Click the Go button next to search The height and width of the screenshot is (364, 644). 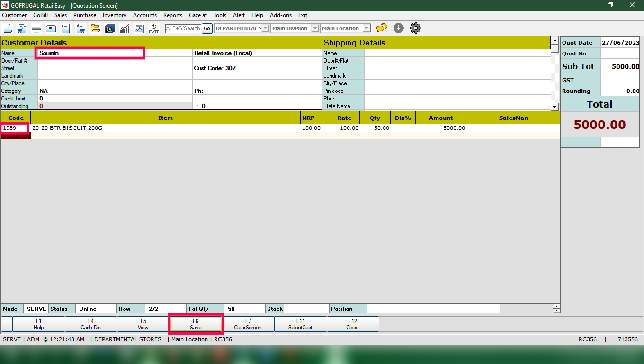(207, 28)
